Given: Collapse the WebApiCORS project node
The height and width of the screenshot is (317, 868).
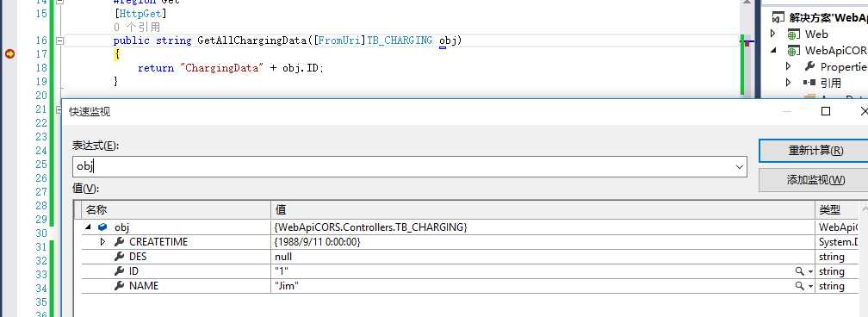Looking at the screenshot, I should tap(773, 51).
